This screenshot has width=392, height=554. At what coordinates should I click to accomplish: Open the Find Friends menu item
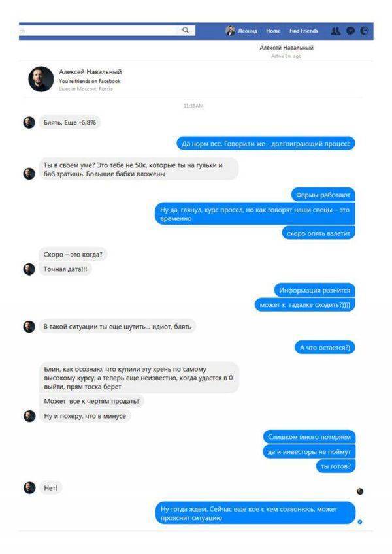click(x=303, y=31)
